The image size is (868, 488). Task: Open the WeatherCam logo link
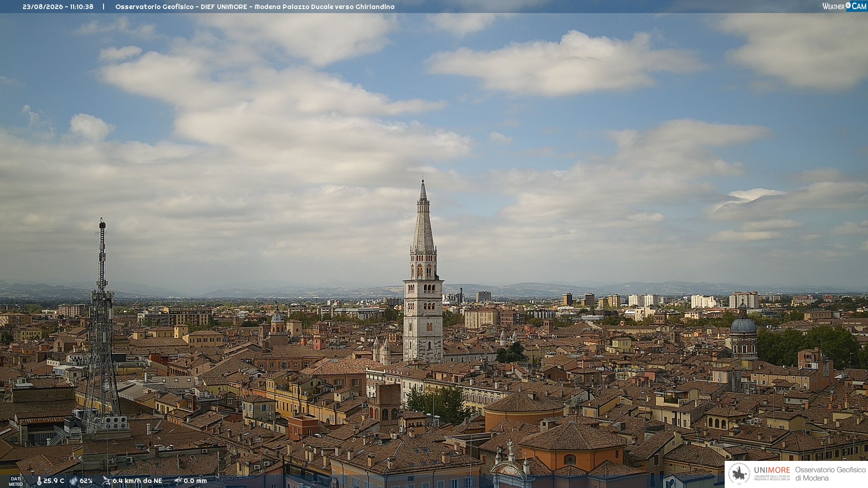pyautogui.click(x=844, y=6)
